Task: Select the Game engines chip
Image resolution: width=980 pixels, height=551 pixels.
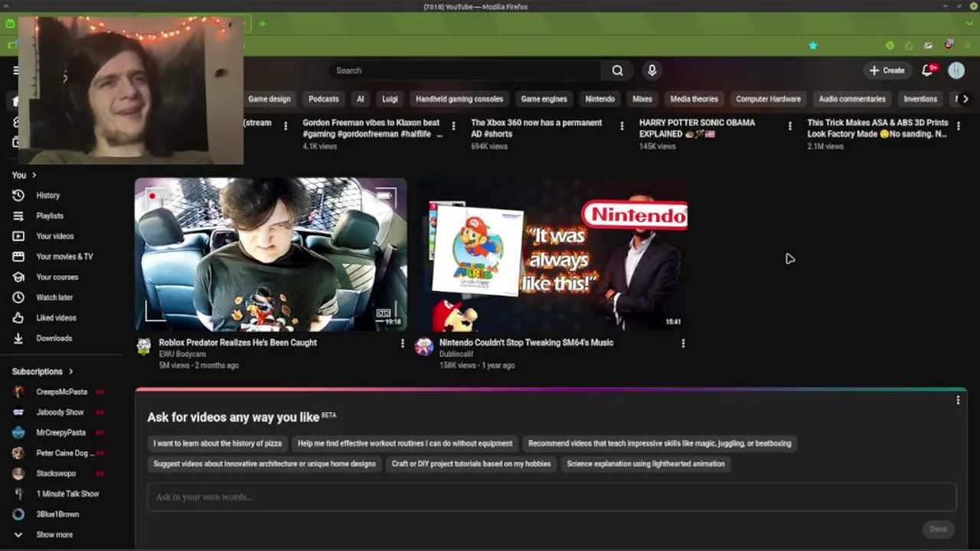Action: pos(544,99)
